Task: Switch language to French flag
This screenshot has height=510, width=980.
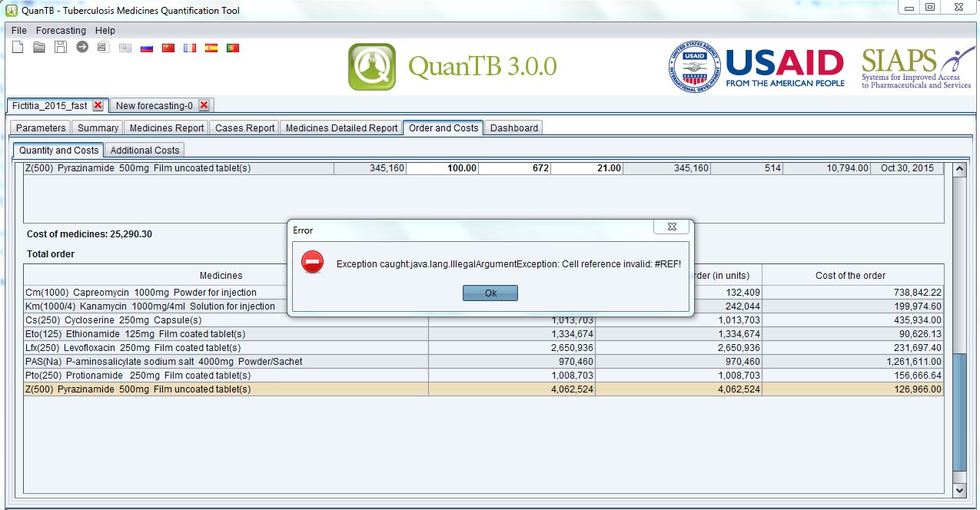Action: coord(190,48)
